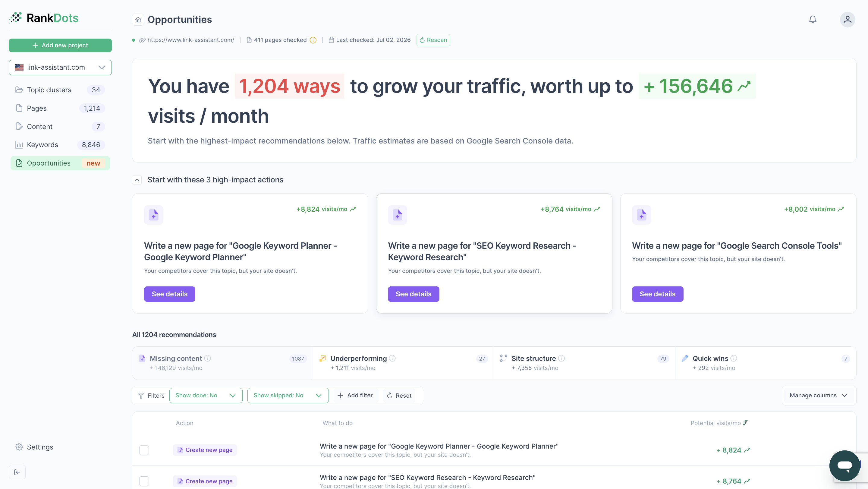Click the "+8,002 visits/mo" value

point(810,209)
